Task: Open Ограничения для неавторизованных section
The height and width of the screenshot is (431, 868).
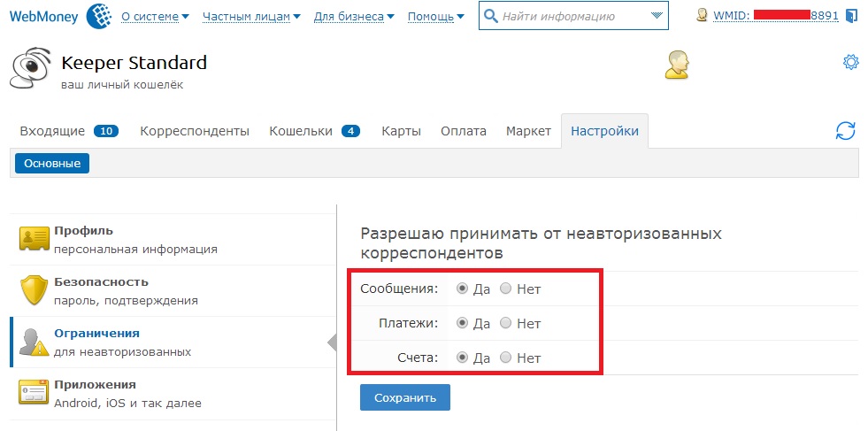Action: [x=173, y=342]
